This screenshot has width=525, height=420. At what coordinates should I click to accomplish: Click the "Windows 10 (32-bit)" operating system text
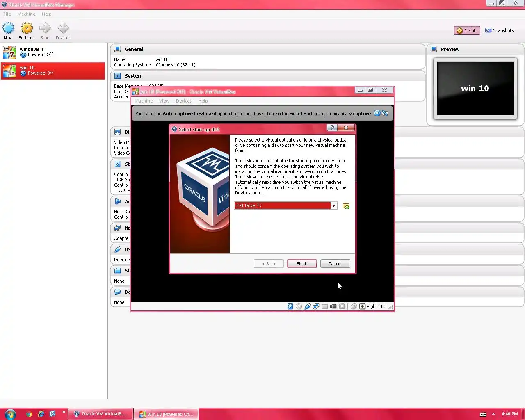176,65
